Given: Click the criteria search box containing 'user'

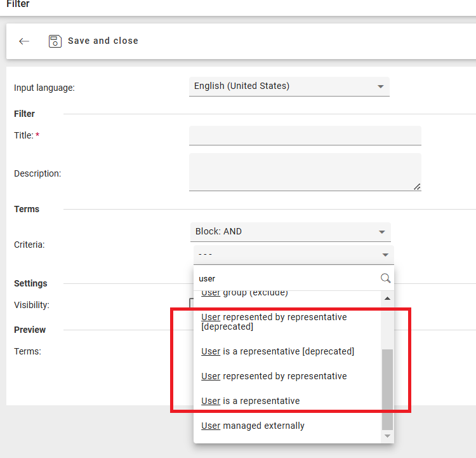Looking at the screenshot, I should pyautogui.click(x=287, y=278).
